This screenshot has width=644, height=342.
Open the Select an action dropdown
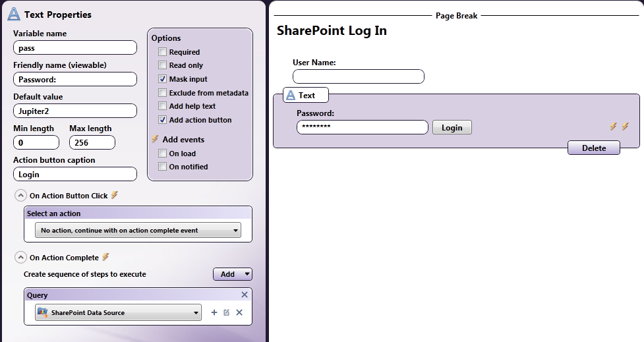pos(138,231)
